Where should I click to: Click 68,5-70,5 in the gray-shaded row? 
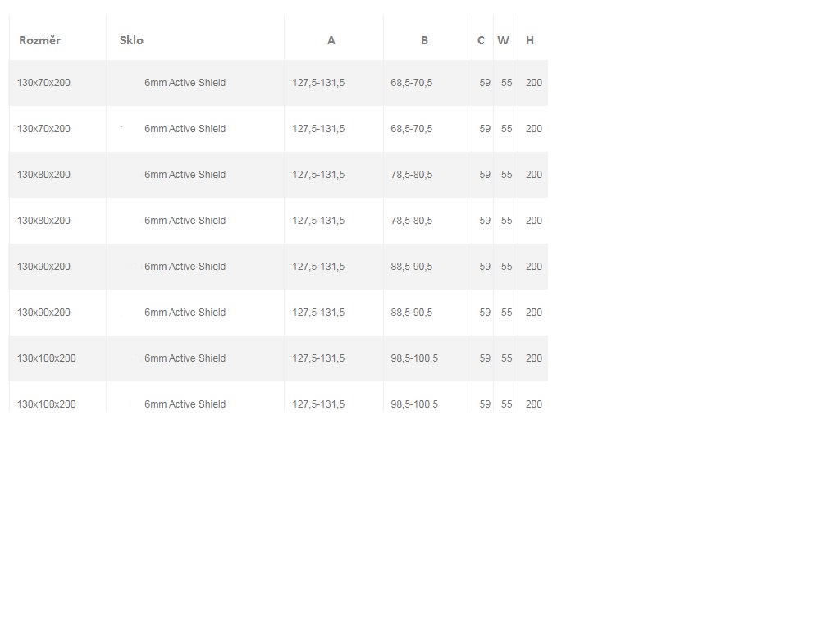click(x=412, y=83)
